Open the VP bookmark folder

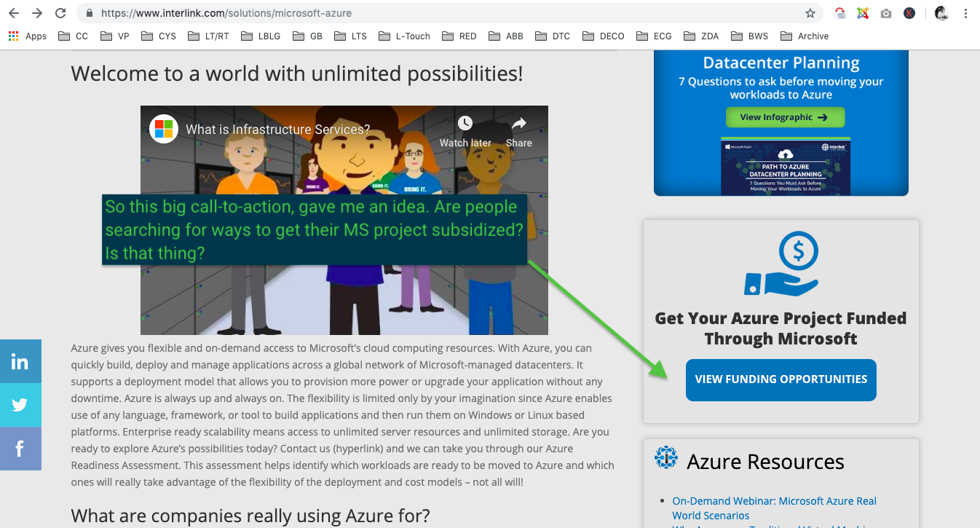[114, 36]
